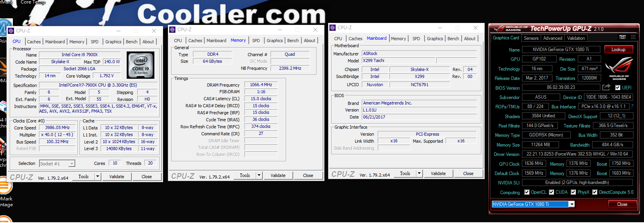Click the Bus Interface question mark in GPU-Z
The height and width of the screenshot is (223, 644).
632,106
